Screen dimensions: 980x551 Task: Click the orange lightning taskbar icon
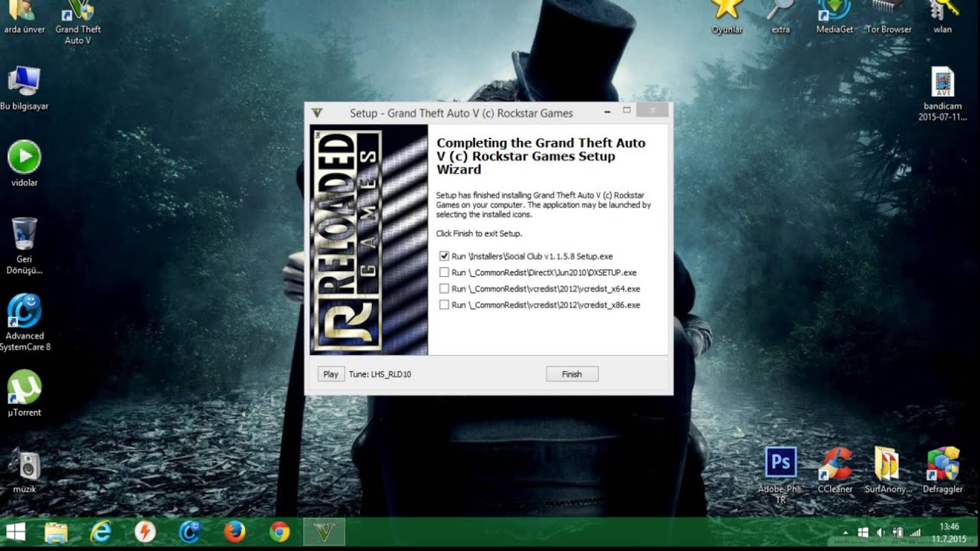tap(145, 532)
